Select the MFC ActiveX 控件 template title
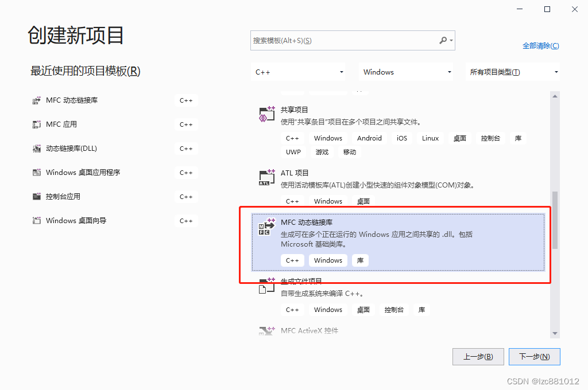This screenshot has width=588, height=390. (x=310, y=330)
